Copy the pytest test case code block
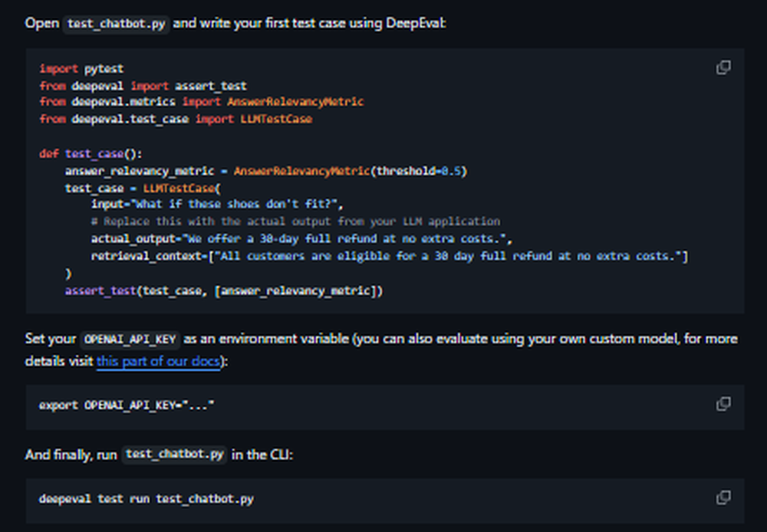 click(723, 67)
